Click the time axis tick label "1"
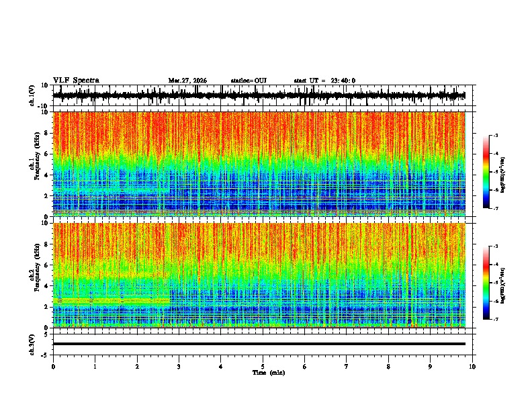Screen dimensions: 532x411 click(x=95, y=367)
